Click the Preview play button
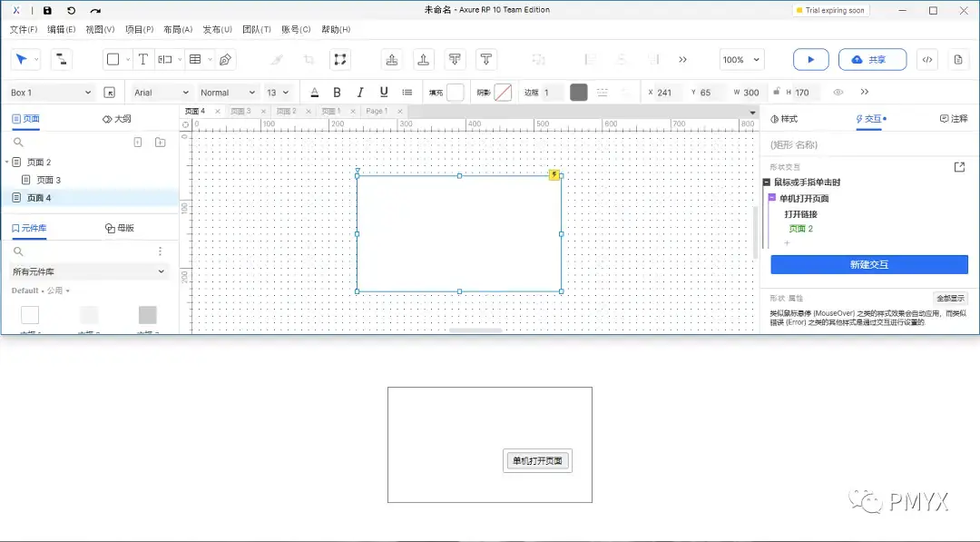Screen dimensions: 980x542 (810, 60)
